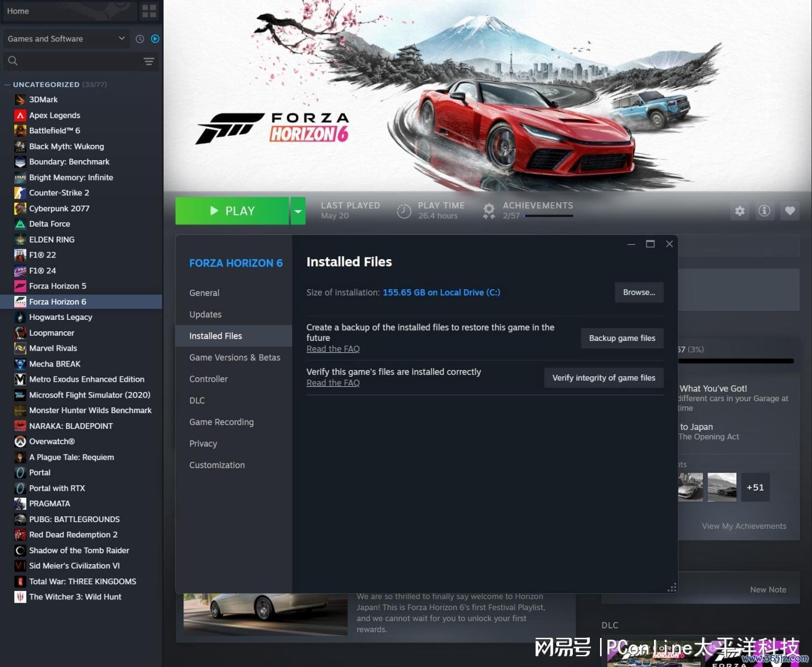812x667 pixels.
Task: Click the achievements progress bar
Action: pyautogui.click(x=549, y=216)
